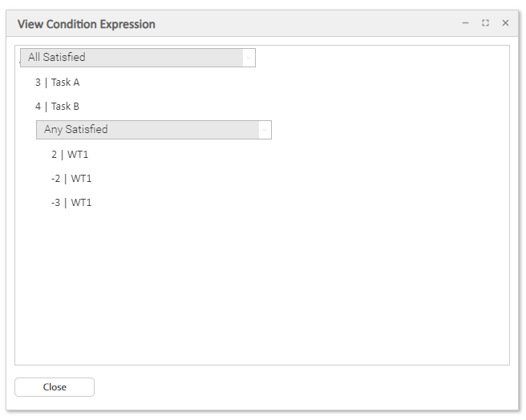
Task: Close dialog using title bar X icon
Action: 505,23
